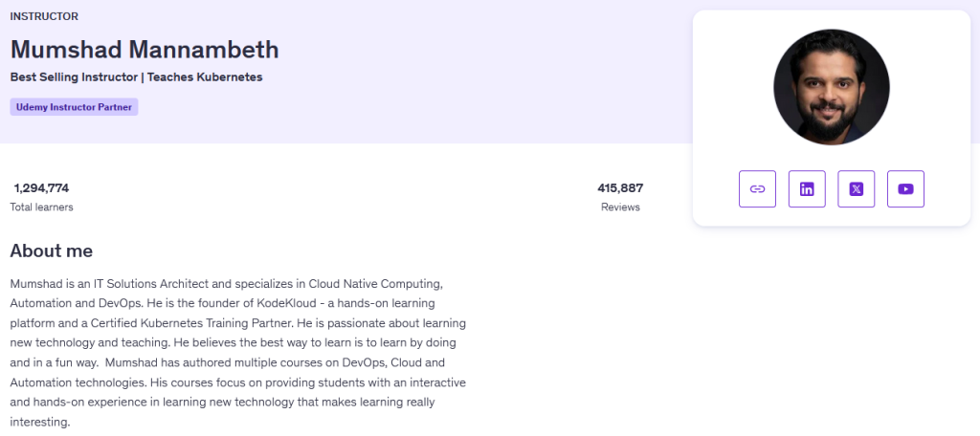Viewport: 980px width, 436px height.
Task: Open the LinkedIn profile icon
Action: (x=807, y=189)
